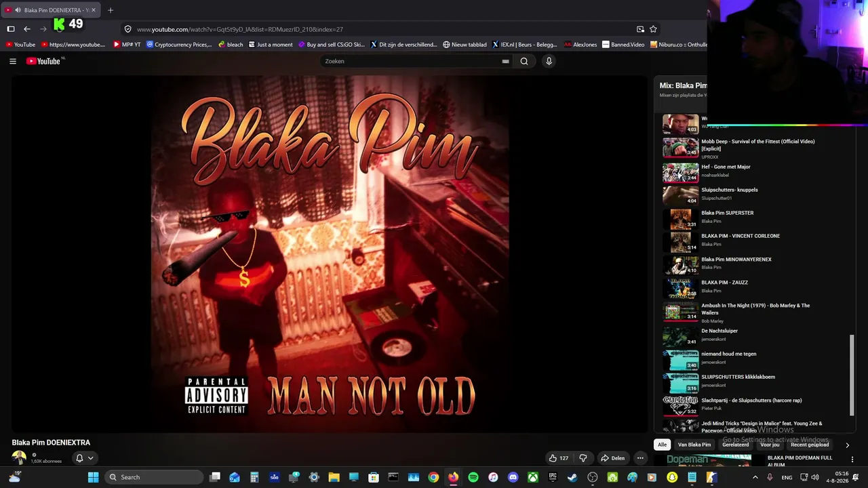The width and height of the screenshot is (868, 488).
Task: Open Google Chrome from the taskbar
Action: point(433,477)
